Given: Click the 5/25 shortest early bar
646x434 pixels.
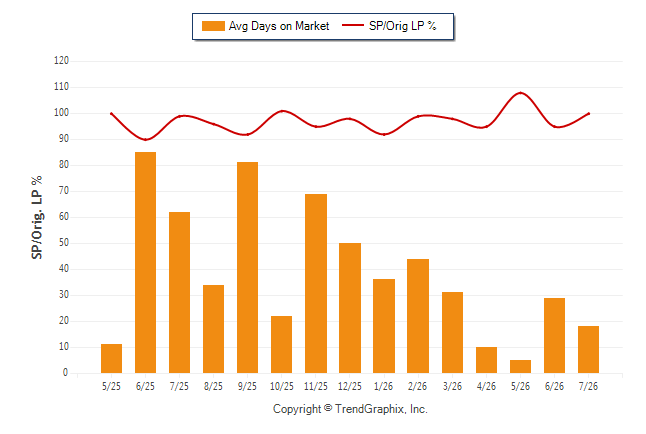Looking at the screenshot, I should point(111,359).
